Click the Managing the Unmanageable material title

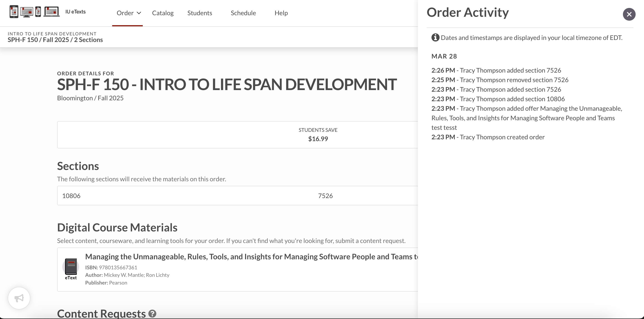251,256
